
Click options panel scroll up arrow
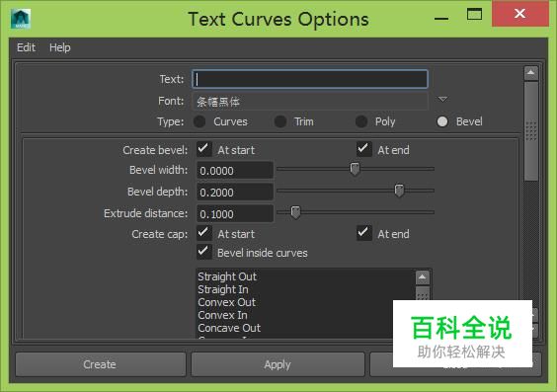[531, 73]
